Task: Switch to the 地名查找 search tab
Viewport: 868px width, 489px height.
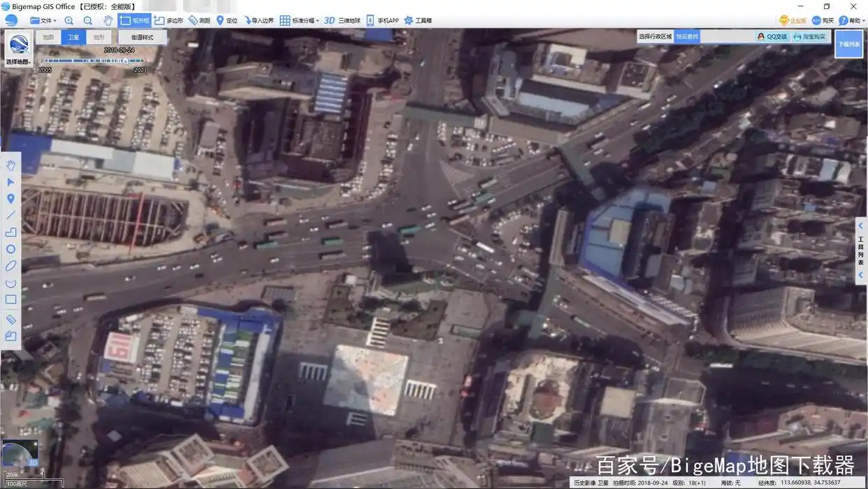Action: point(686,36)
